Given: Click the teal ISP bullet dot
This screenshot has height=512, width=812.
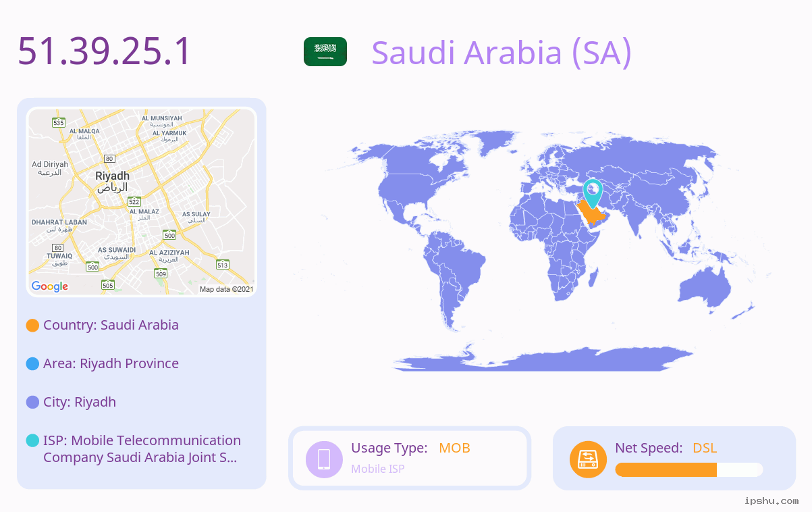Looking at the screenshot, I should pyautogui.click(x=32, y=441).
